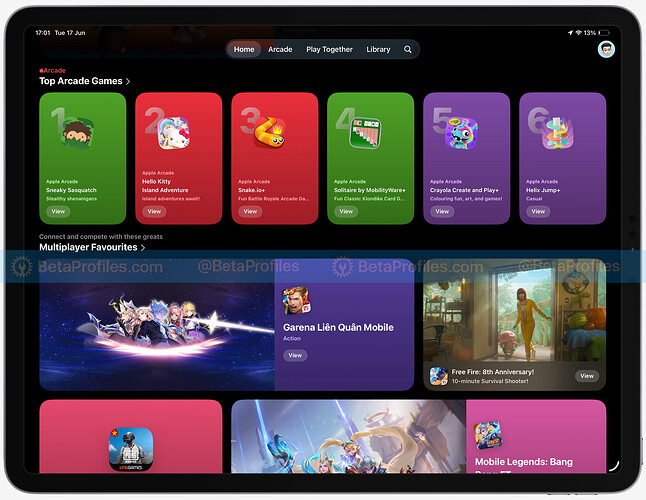This screenshot has height=500, width=646.
Task: Open the Play Together tab
Action: [x=329, y=49]
